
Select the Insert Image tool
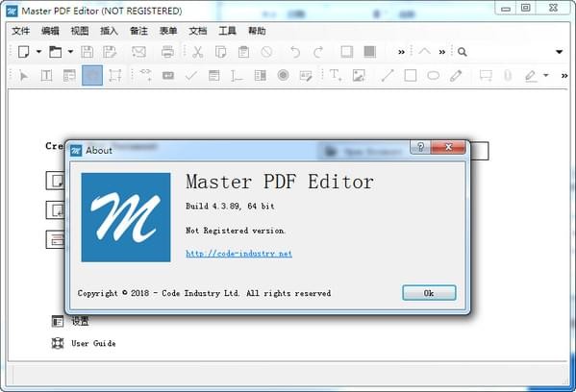coord(359,75)
